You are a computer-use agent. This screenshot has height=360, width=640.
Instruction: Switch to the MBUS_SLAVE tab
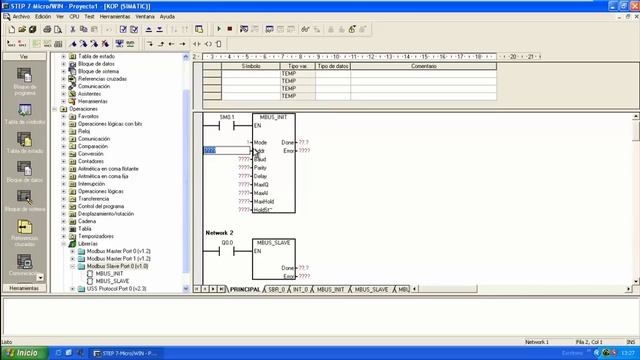click(x=371, y=289)
